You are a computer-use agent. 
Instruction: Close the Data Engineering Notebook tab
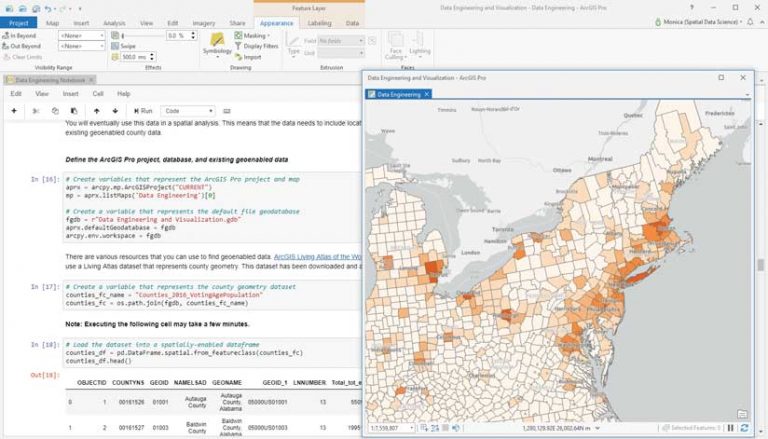(x=91, y=80)
